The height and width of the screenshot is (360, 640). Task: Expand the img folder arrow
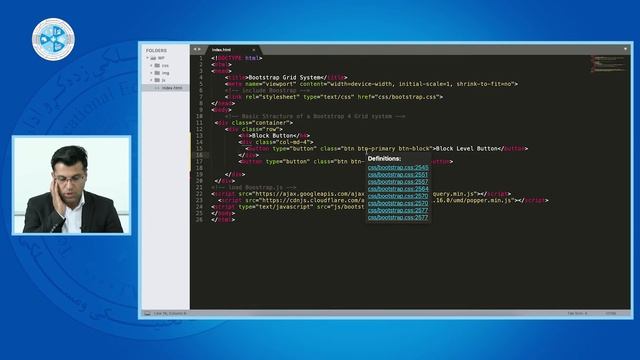coord(151,73)
